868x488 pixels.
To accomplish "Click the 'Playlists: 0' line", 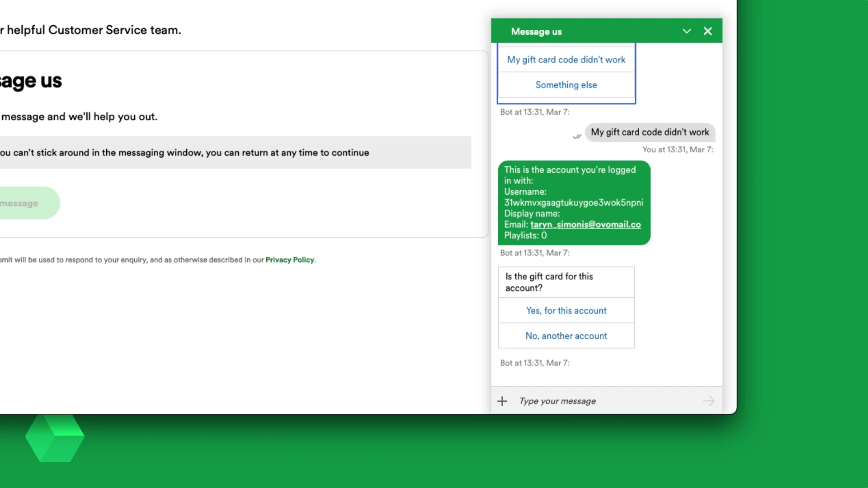I will [525, 235].
